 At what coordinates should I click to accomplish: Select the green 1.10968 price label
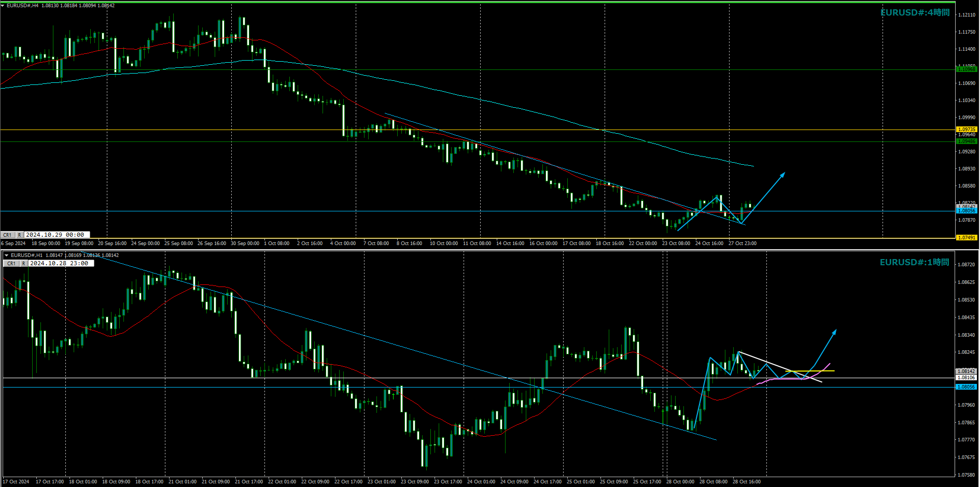click(967, 69)
